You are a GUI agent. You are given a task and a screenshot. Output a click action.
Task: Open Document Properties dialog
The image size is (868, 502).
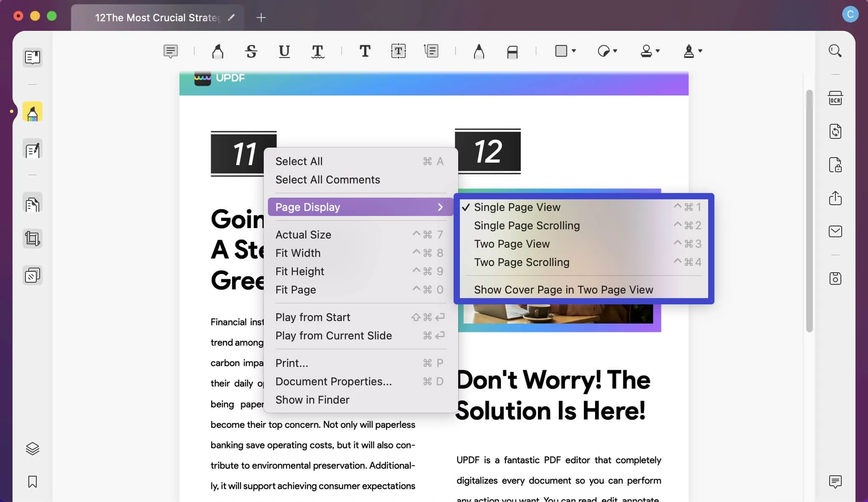333,381
